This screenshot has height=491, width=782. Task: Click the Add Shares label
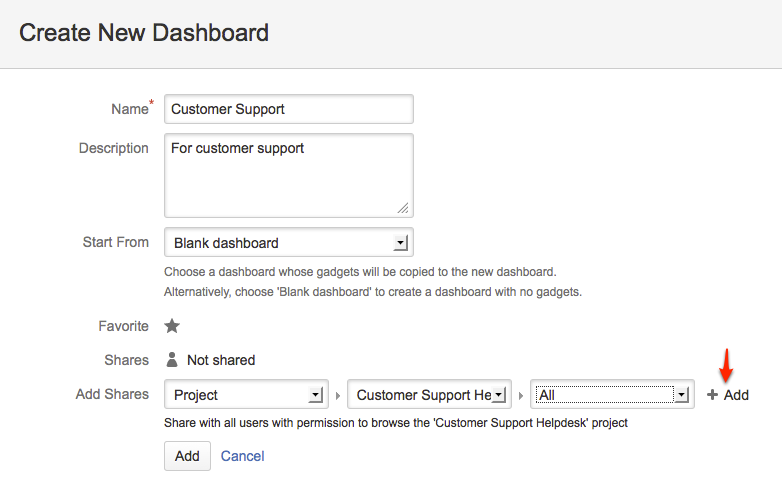pyautogui.click(x=112, y=394)
